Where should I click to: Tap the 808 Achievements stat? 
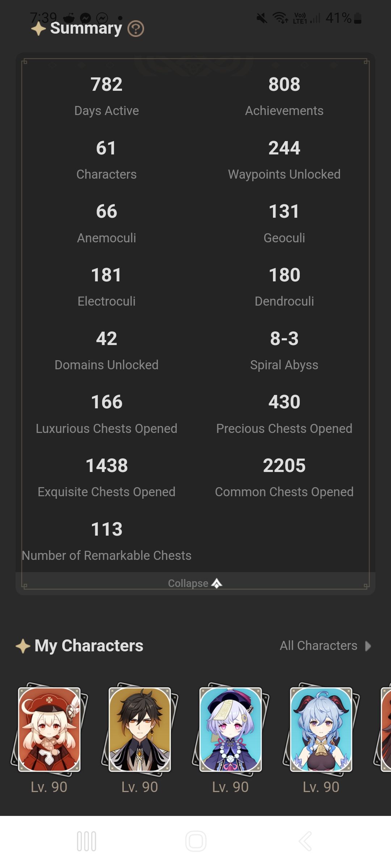click(284, 95)
